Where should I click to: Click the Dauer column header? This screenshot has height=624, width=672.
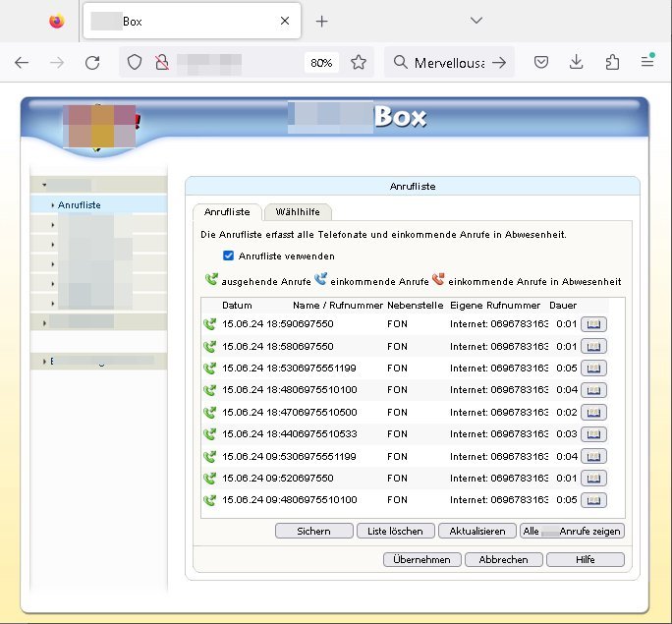(563, 306)
